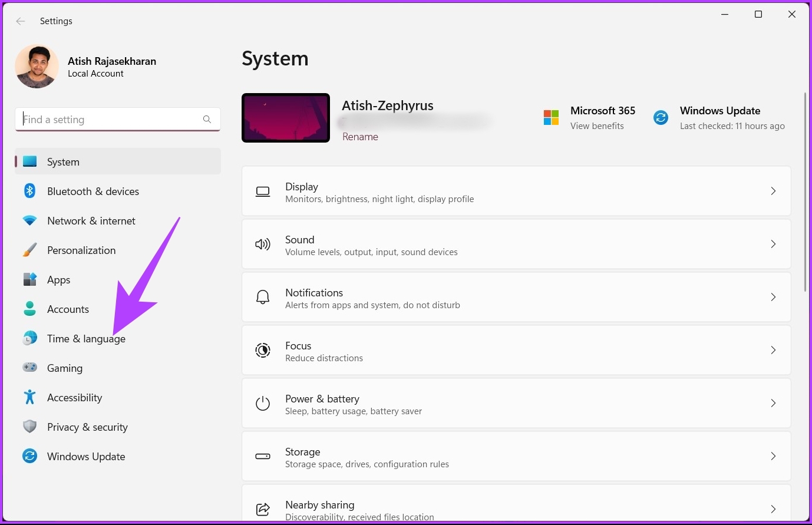Click the Personalization brush icon
The image size is (812, 525).
pos(29,250)
